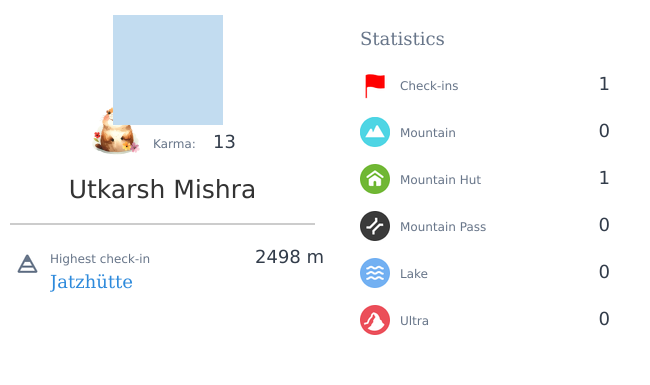Image resolution: width=650 pixels, height=385 pixels.
Task: Click the red Check-ins flag icon
Action: (x=375, y=85)
